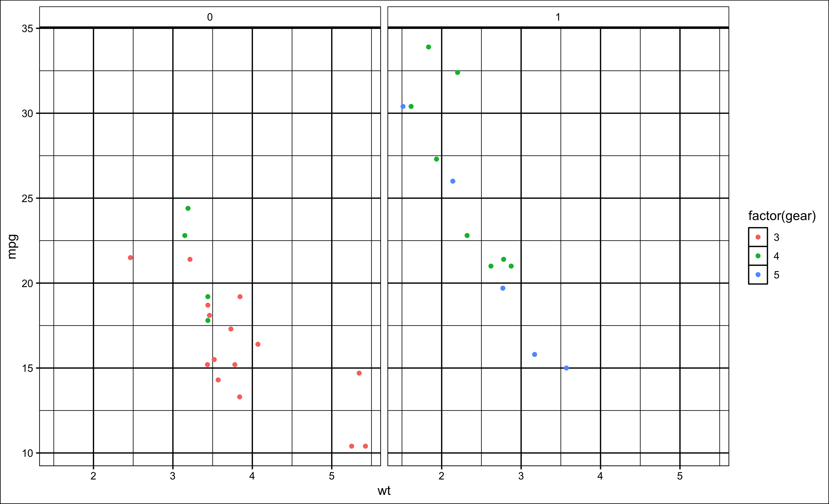This screenshot has height=504, width=829.
Task: Select the leftmost blue point in panel 1
Action: (x=403, y=107)
